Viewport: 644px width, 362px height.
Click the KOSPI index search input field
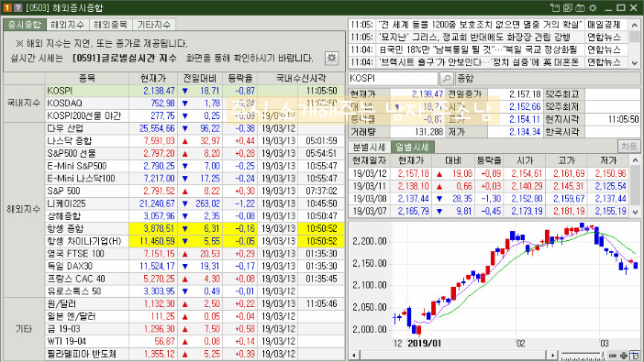(x=393, y=78)
